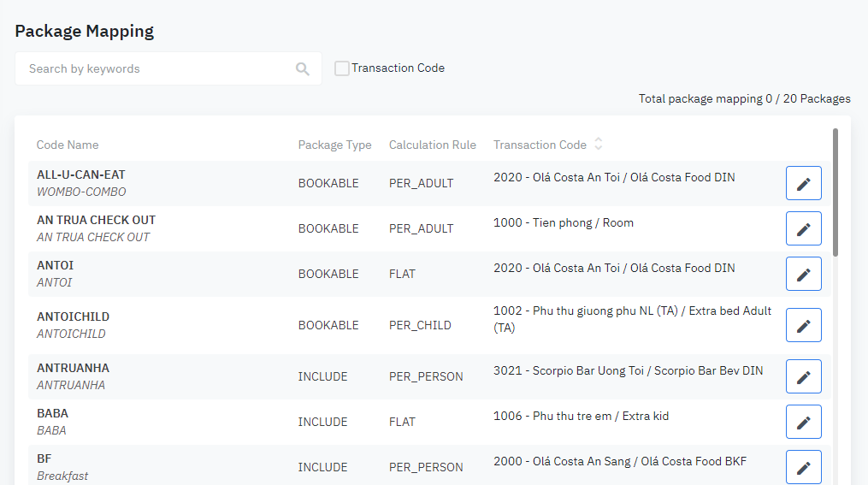868x485 pixels.
Task: Select the ALL-U-CAN-EAT code name
Action: coord(81,174)
